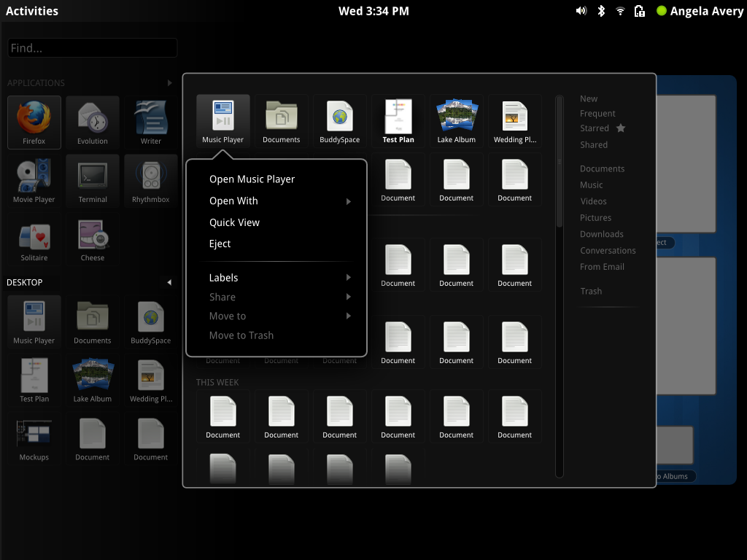Viewport: 747px width, 560px height.
Task: Click the Find search field
Action: click(92, 47)
